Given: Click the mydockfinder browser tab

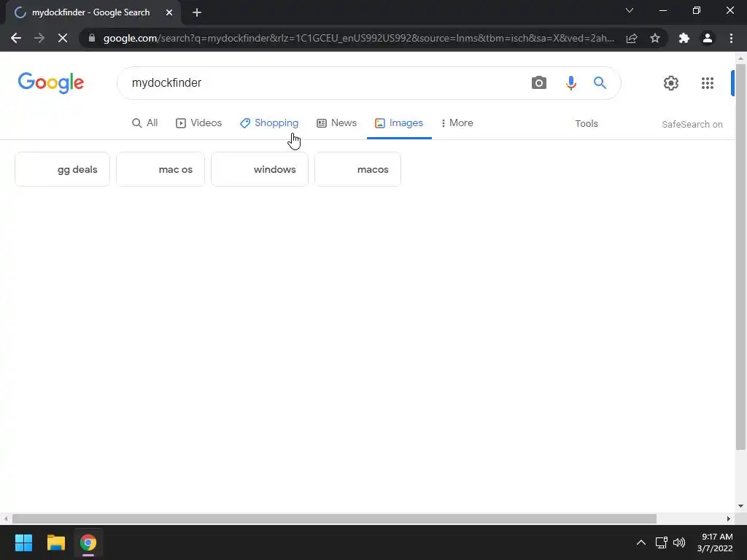Looking at the screenshot, I should pyautogui.click(x=90, y=12).
